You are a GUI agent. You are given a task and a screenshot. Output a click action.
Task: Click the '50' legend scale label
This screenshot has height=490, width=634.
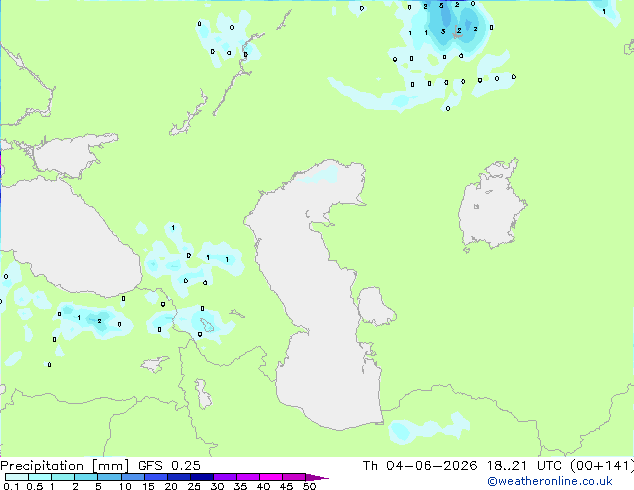[x=309, y=486]
